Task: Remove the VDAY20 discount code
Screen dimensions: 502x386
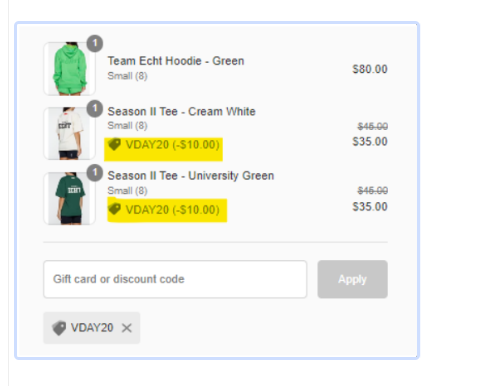Action: click(127, 328)
